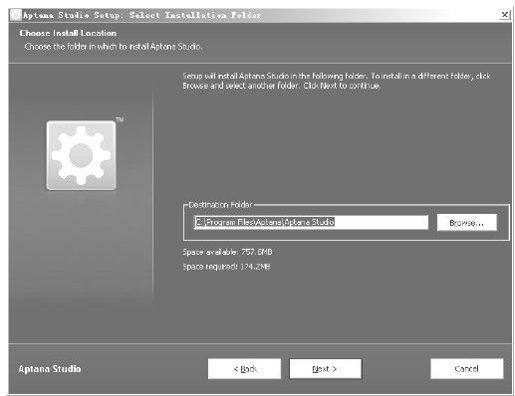The image size is (515, 396).
Task: Close the Aptana Studio Setup window
Action: [x=505, y=15]
